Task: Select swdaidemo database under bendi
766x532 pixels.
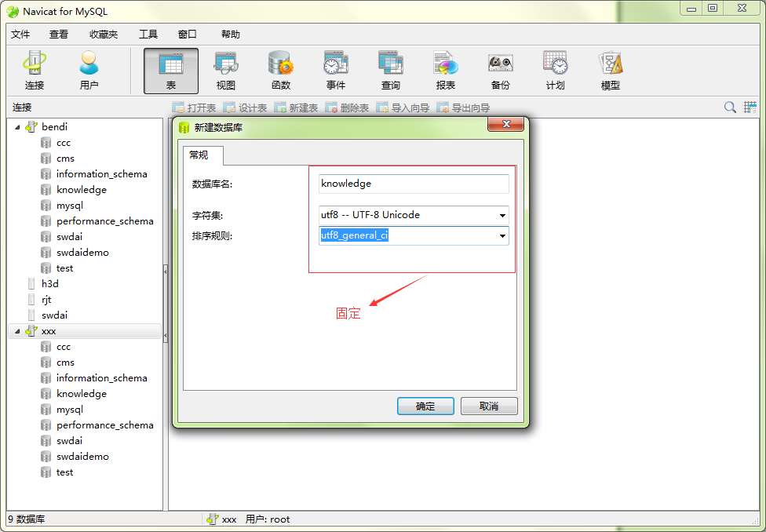Action: pos(82,253)
